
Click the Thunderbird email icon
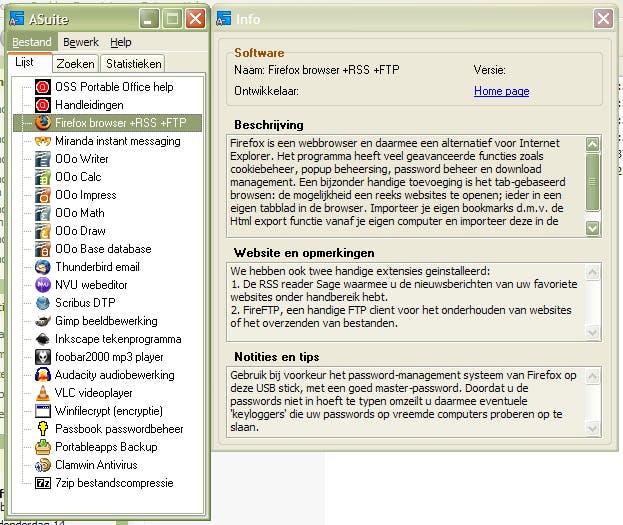[x=43, y=267]
